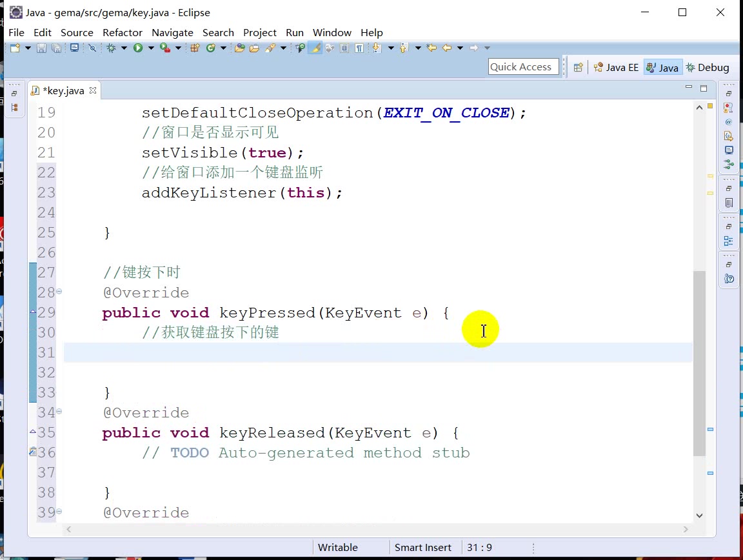Collapse the fold at line 28

[59, 291]
